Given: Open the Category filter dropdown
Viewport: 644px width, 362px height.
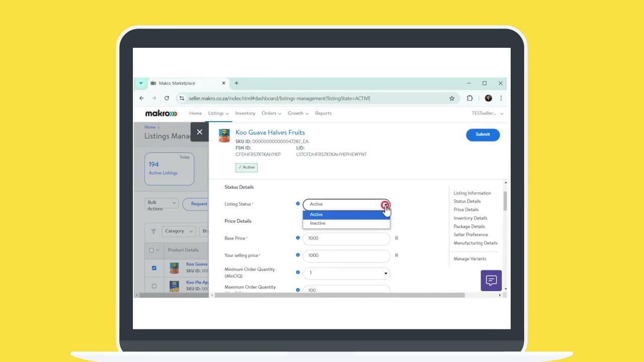Looking at the screenshot, I should pyautogui.click(x=179, y=231).
